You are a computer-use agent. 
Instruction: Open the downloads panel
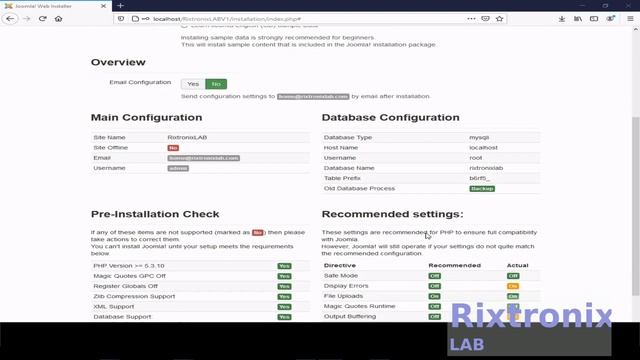click(562, 19)
